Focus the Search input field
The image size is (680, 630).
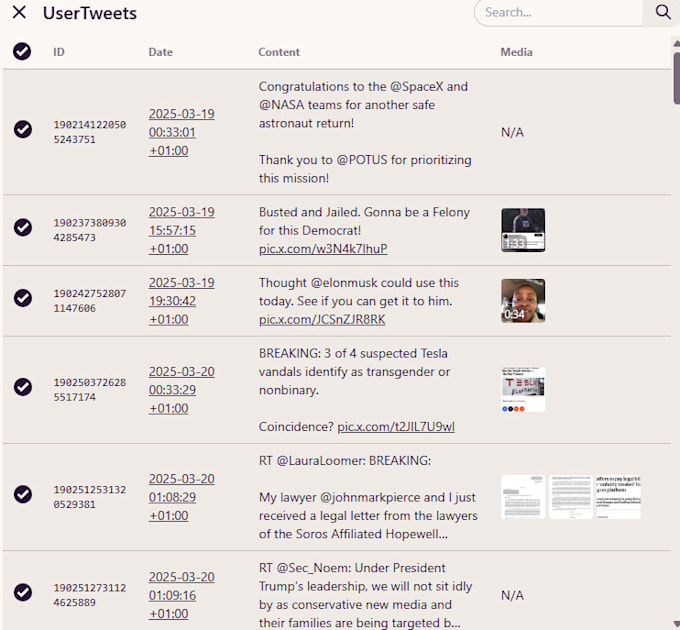click(x=559, y=13)
